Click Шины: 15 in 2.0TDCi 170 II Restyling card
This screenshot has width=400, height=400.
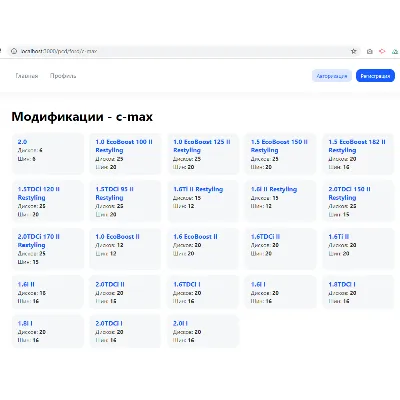click(x=28, y=262)
